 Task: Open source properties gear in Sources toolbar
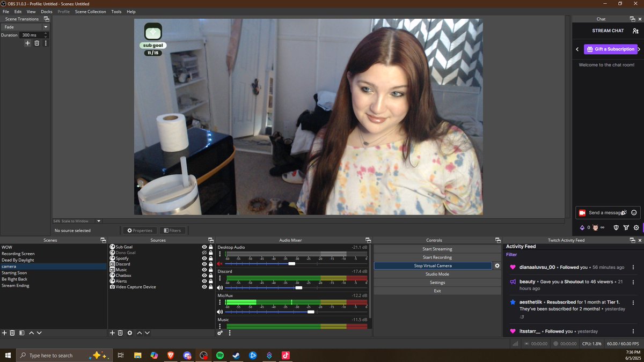pyautogui.click(x=129, y=333)
